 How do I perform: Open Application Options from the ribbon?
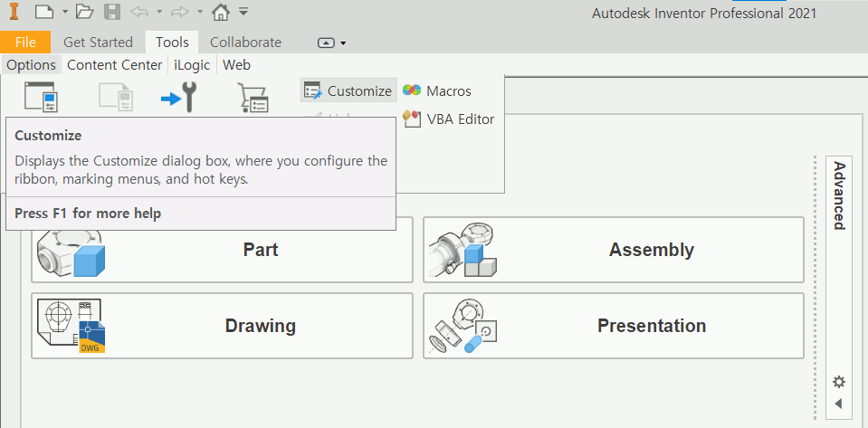(x=40, y=97)
